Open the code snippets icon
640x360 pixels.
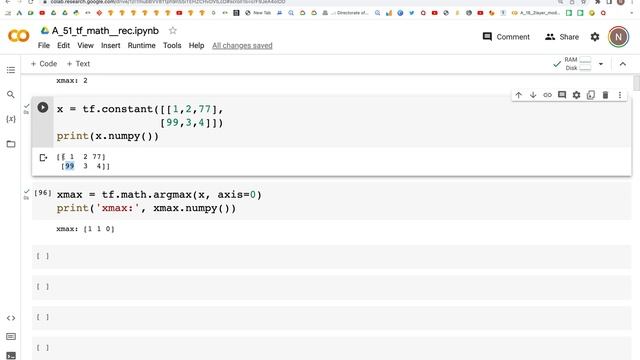click(x=11, y=318)
